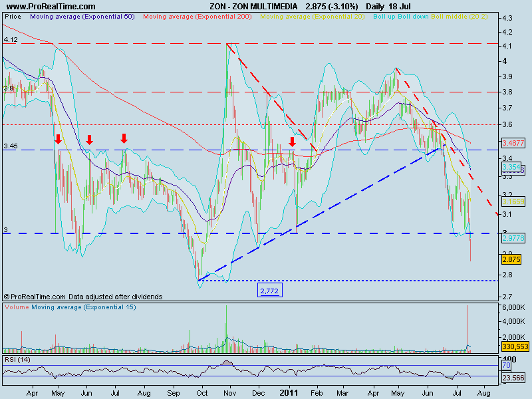Click the 2,000K volume axis tick
Viewport: 532px width, 399px height.
(513, 337)
